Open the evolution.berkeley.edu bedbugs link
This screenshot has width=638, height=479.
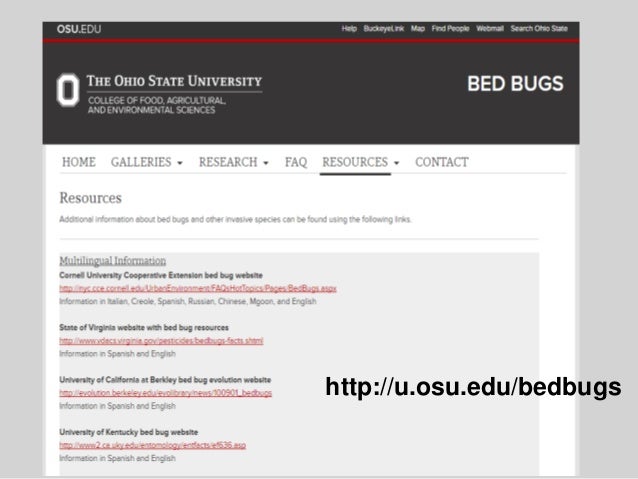click(x=166, y=393)
